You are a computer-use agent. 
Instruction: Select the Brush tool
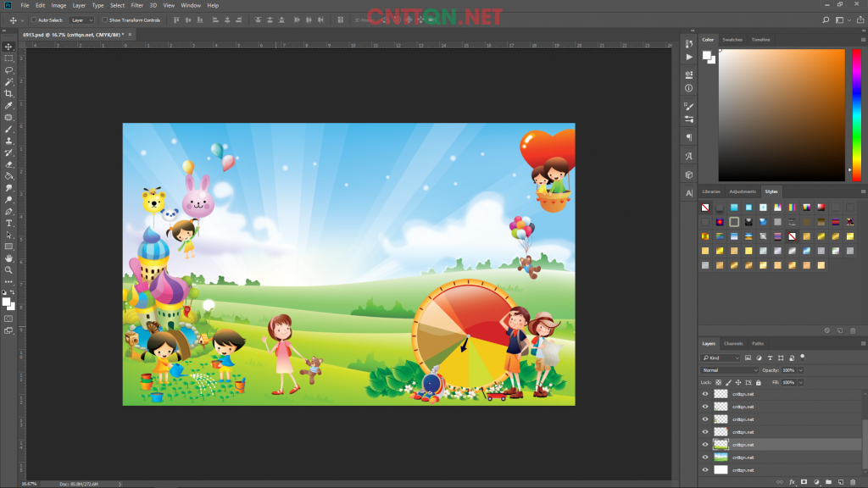pos(8,129)
